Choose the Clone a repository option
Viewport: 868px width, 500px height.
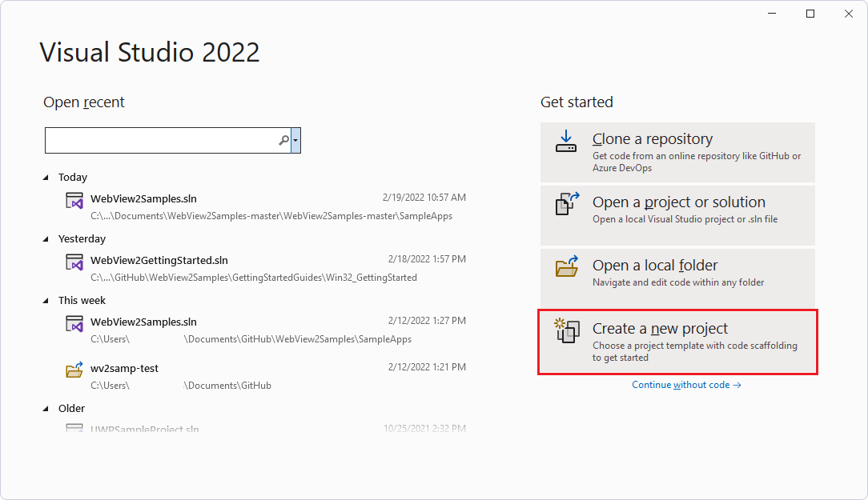[x=677, y=152]
